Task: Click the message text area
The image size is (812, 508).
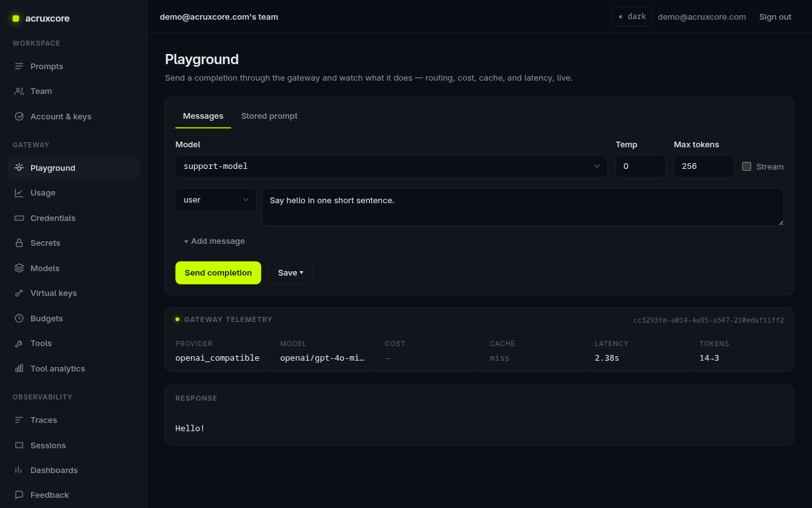Action: click(x=523, y=207)
